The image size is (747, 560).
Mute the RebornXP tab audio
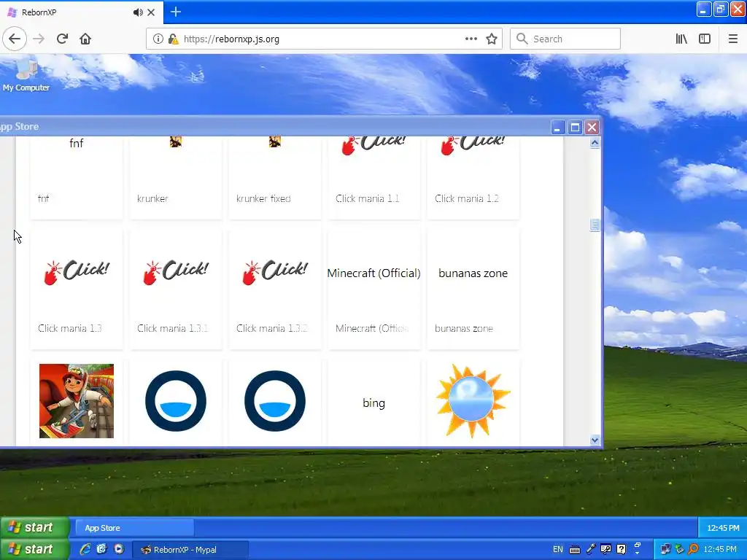pos(138,12)
